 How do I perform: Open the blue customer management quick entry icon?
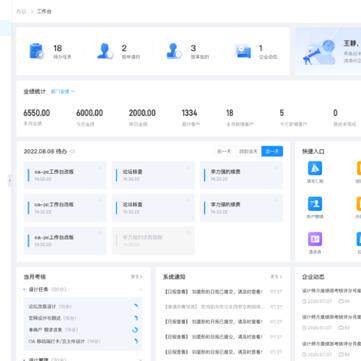(315, 204)
